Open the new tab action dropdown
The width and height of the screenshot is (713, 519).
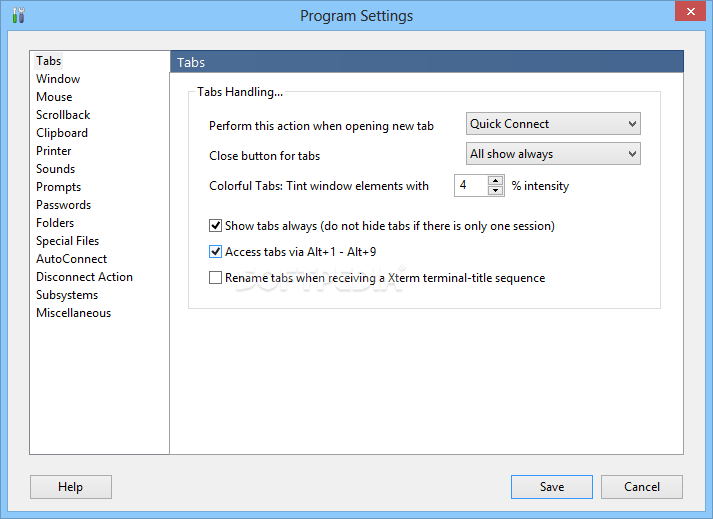click(553, 124)
